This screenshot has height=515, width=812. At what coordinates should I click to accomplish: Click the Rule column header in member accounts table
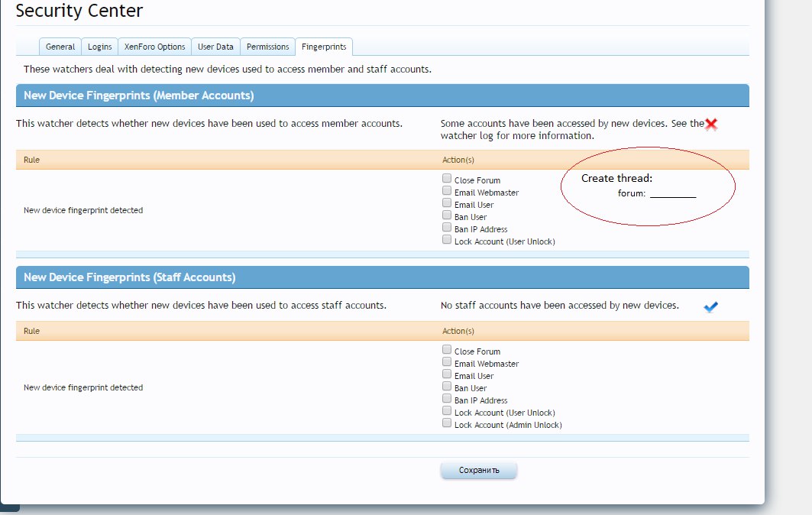pyautogui.click(x=31, y=160)
